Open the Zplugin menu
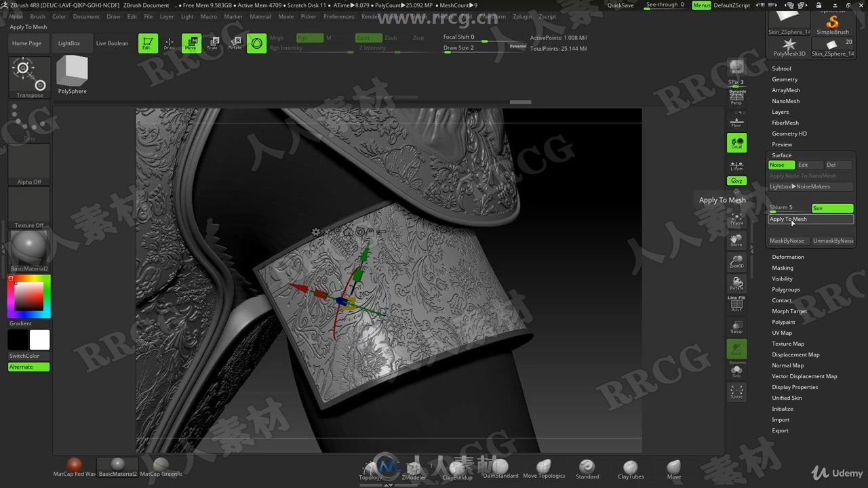The image size is (868, 488). [522, 16]
